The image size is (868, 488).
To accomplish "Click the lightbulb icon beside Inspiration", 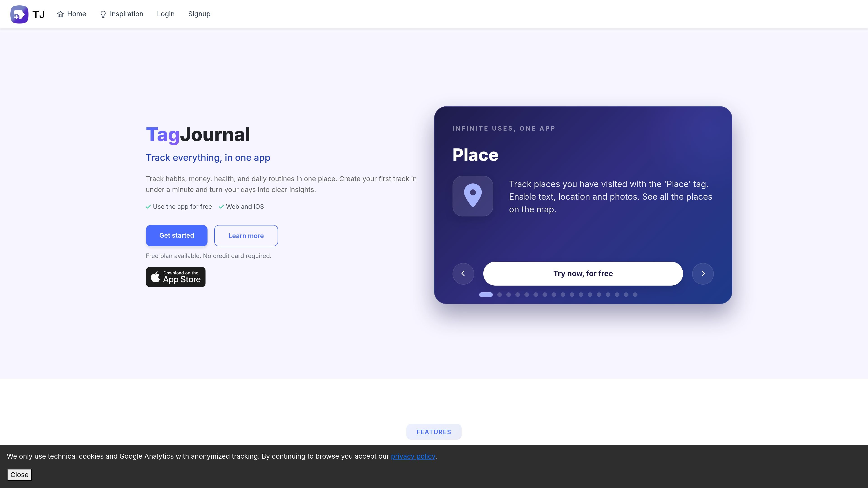I will 103,14.
